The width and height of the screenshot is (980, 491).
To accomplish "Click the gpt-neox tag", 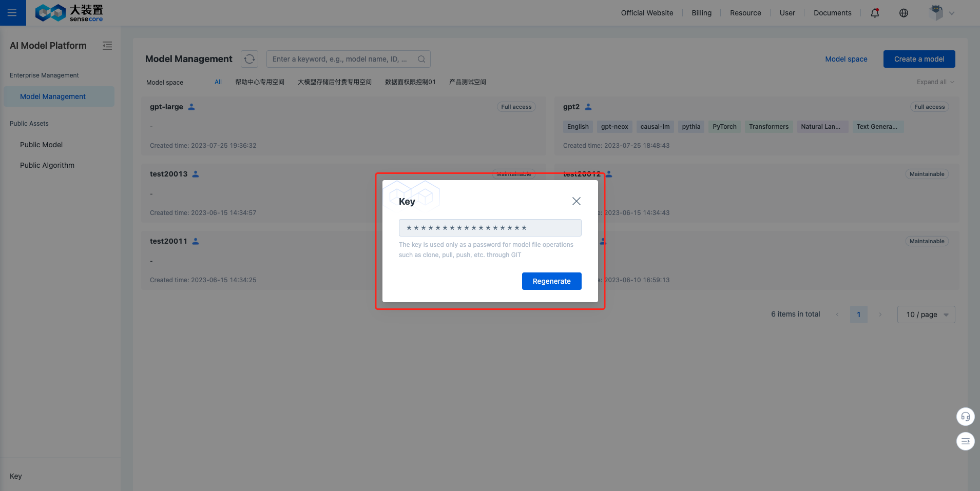I will coord(614,127).
